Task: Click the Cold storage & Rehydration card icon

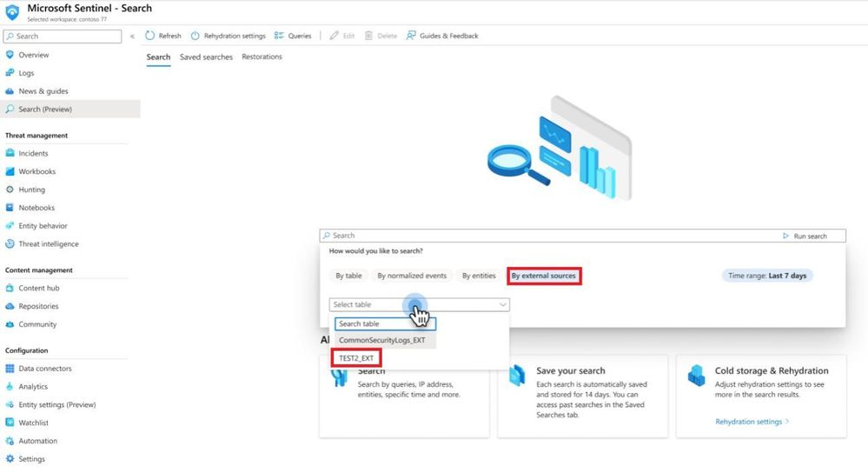Action: [x=696, y=375]
